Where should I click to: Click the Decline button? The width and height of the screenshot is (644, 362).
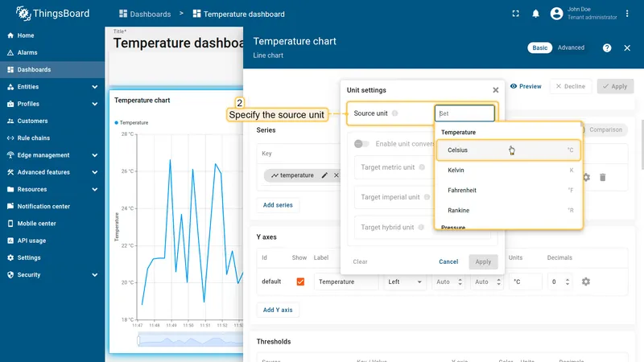tap(571, 86)
